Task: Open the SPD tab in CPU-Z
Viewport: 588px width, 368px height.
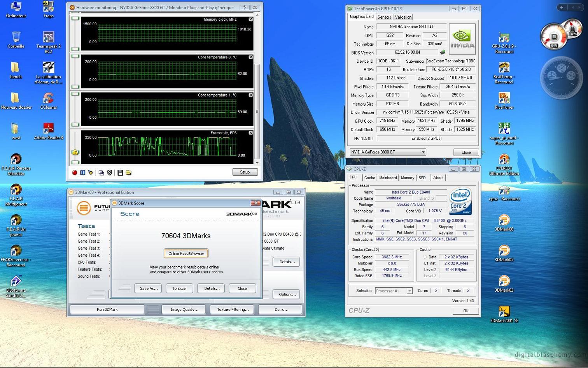Action: point(422,178)
